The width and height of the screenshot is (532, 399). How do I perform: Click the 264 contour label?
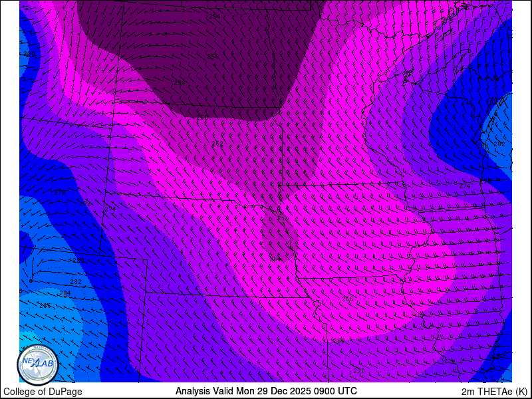click(275, 259)
